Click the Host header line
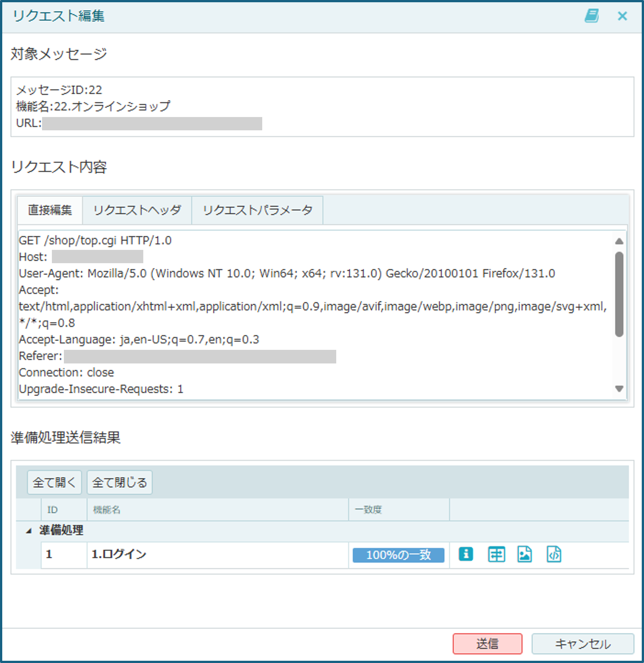This screenshot has height=663, width=644. point(81,257)
